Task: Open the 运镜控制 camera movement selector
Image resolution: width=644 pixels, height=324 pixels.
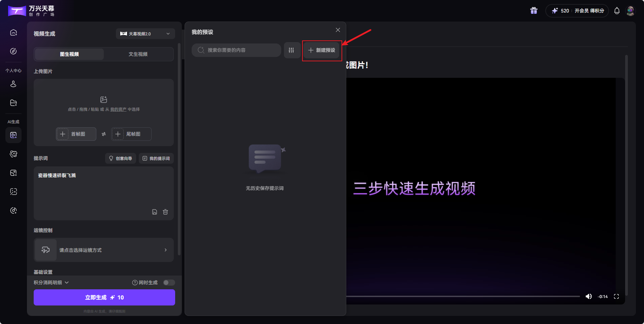Action: click(103, 250)
